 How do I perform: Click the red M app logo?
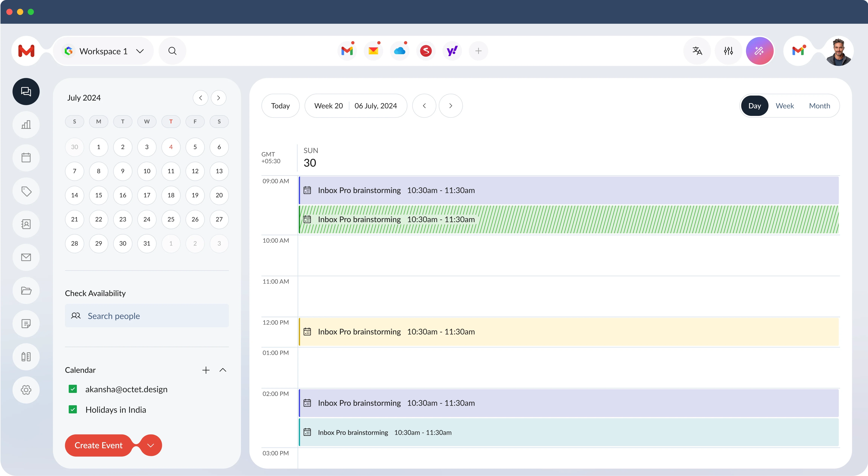tap(26, 51)
